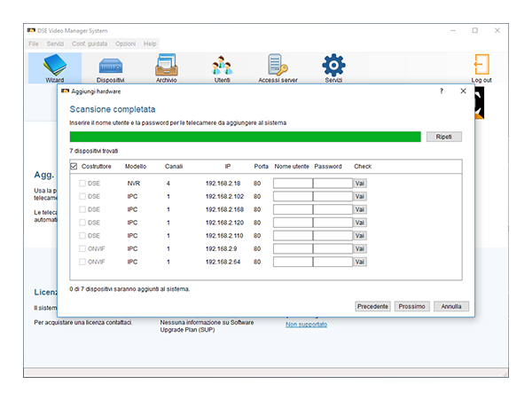532x408 pixels.
Task: Open the Conf. guidata menu
Action: (90, 43)
